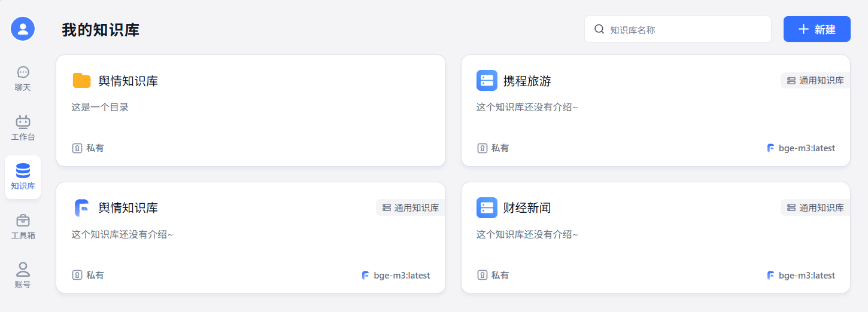This screenshot has width=868, height=312.
Task: Click 通用知识库 tag on 携程旅游 card
Action: [815, 81]
